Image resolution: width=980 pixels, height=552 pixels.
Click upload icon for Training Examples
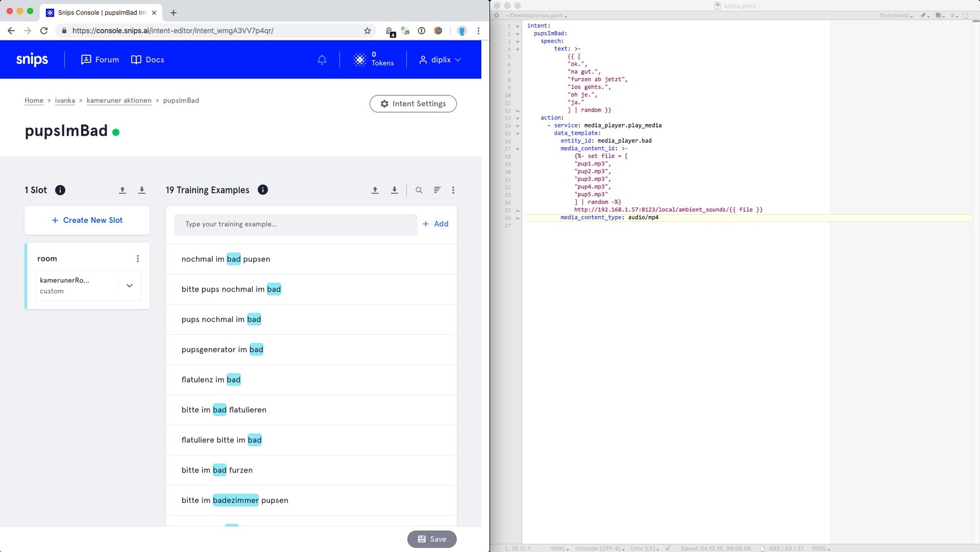[375, 190]
